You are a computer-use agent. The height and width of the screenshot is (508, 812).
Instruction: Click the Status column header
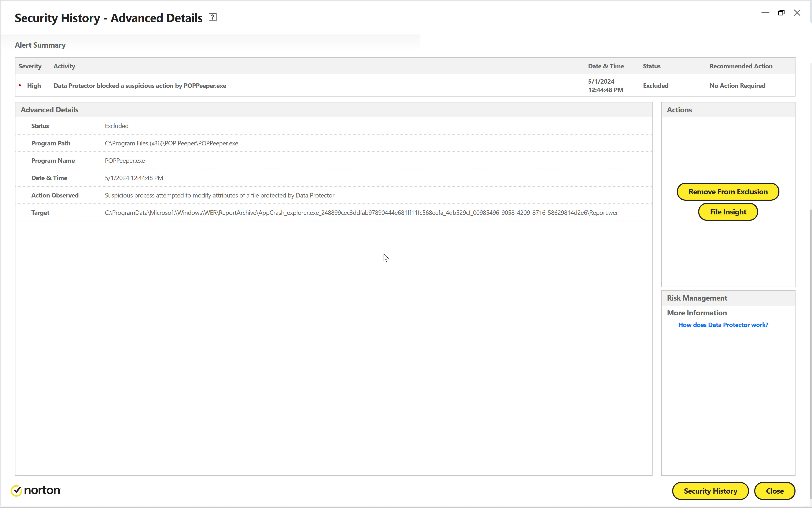tap(652, 66)
